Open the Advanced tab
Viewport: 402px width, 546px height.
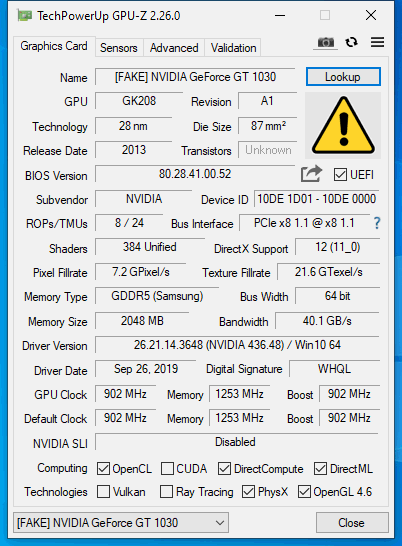coord(174,48)
